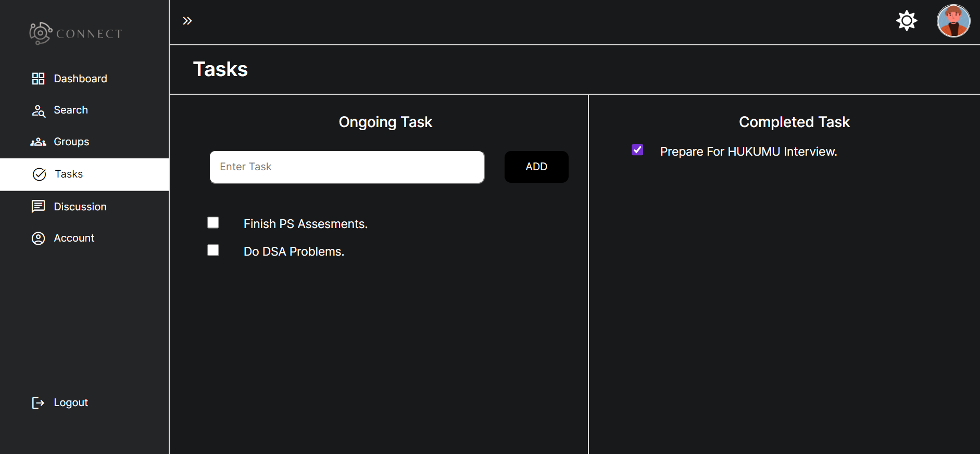
Task: Focus the Enter Task input field
Action: (347, 167)
